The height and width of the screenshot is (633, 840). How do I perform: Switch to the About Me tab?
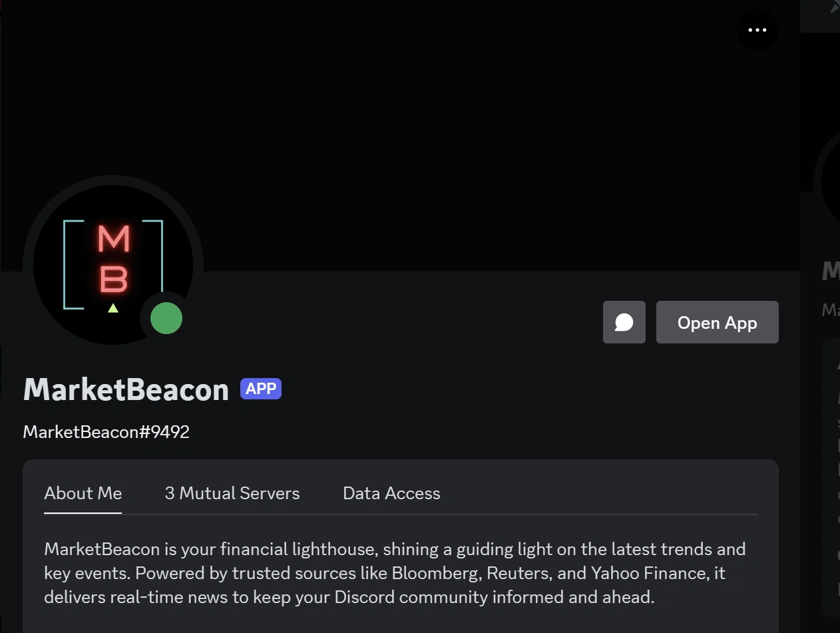tap(83, 493)
